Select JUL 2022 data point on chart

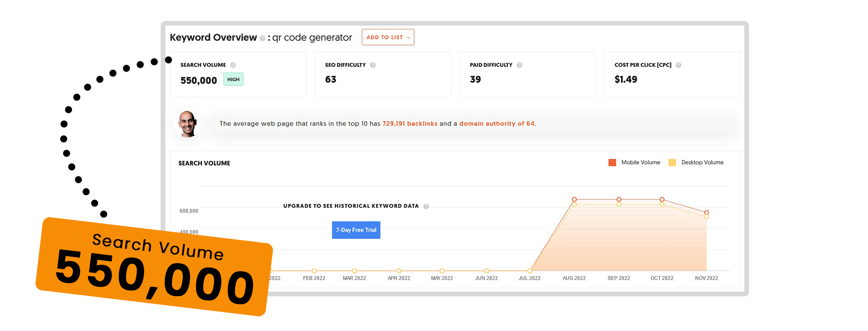coord(530,271)
